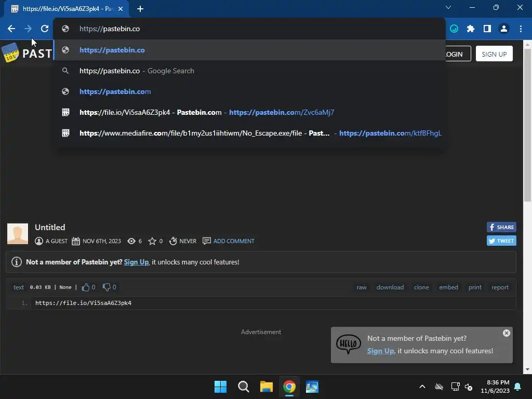
Task: Toggle the Chrome side panel icon
Action: (x=487, y=29)
